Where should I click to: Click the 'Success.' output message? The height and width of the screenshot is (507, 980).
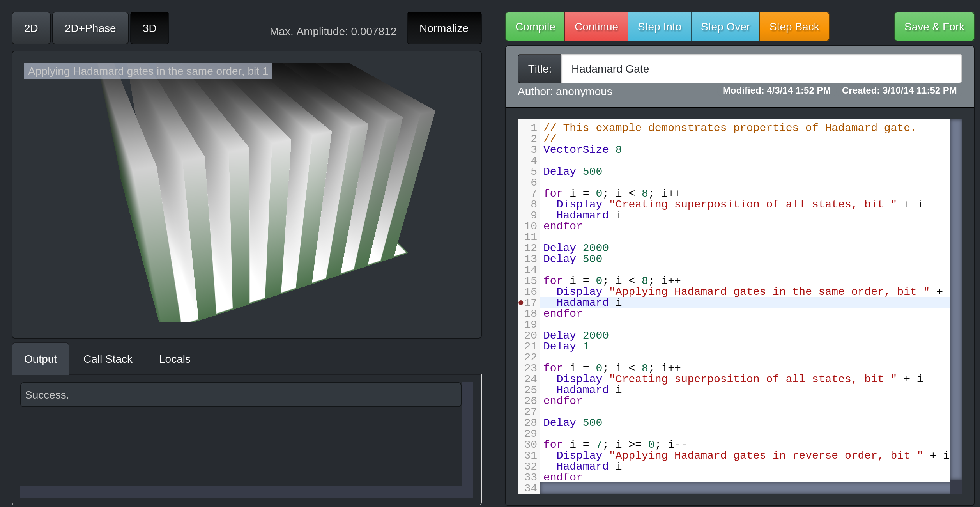click(x=241, y=395)
